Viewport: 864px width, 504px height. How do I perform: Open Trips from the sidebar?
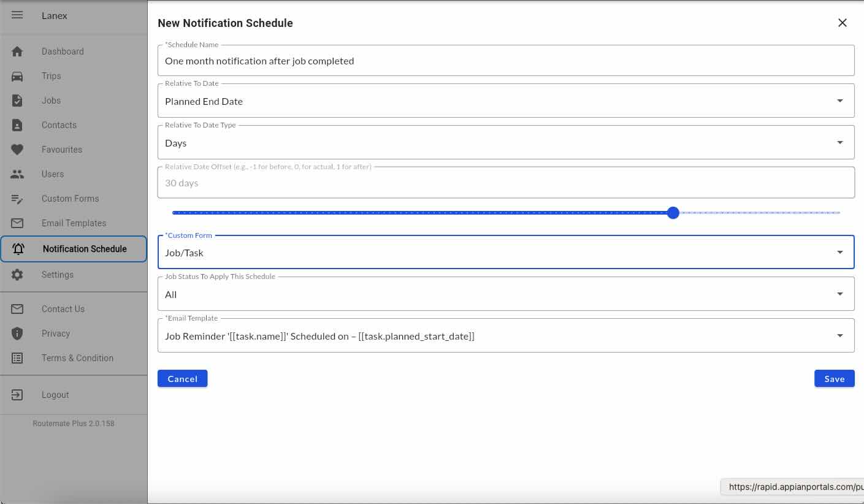tap(52, 76)
